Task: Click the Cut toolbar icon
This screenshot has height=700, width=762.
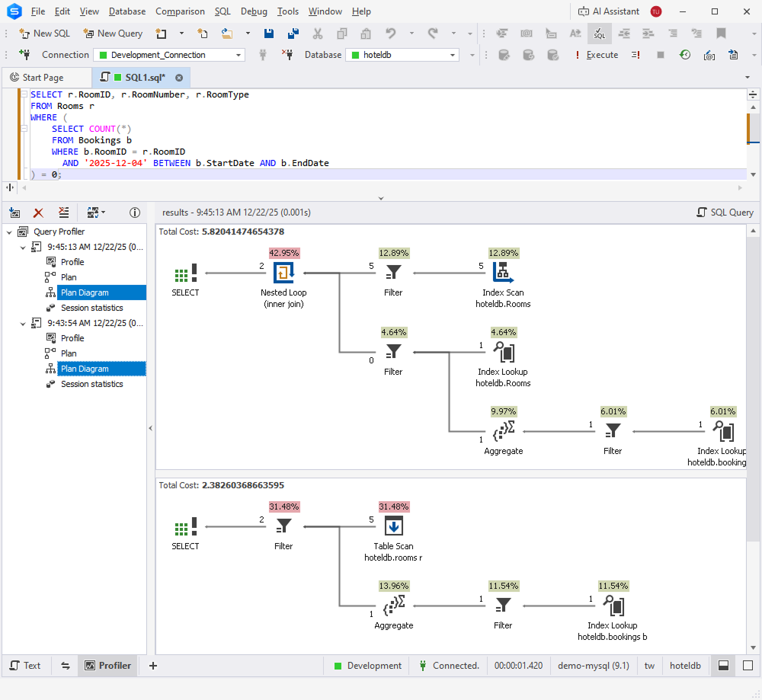Action: [x=318, y=34]
